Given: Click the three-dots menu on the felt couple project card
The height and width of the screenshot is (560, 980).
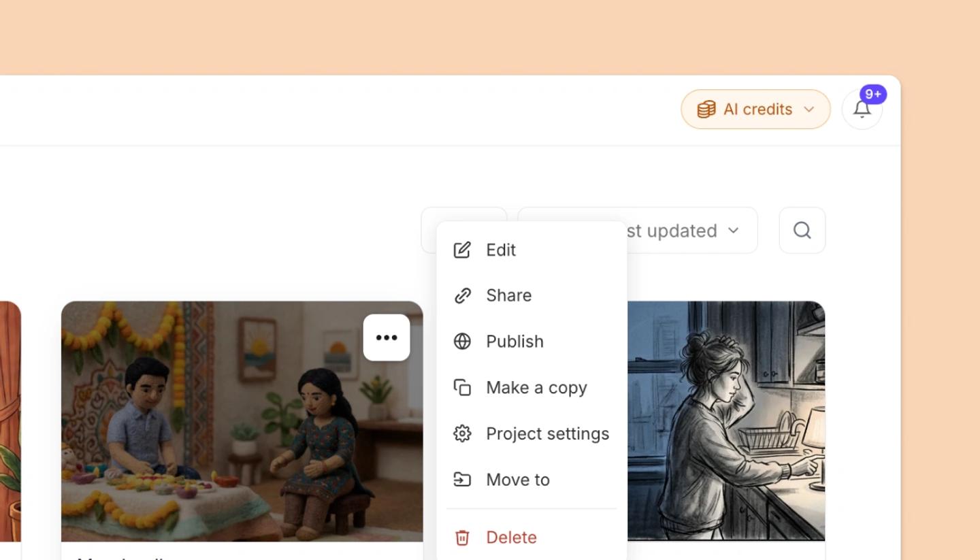Looking at the screenshot, I should [387, 337].
